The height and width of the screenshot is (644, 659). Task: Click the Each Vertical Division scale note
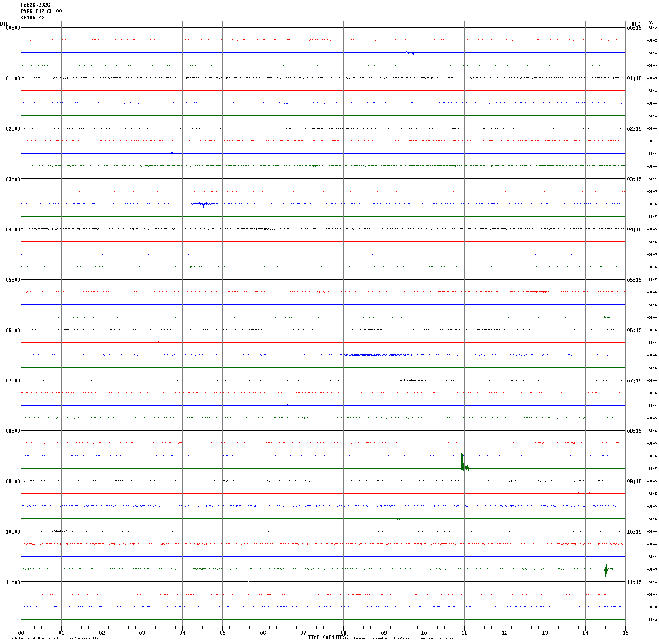(x=53, y=639)
